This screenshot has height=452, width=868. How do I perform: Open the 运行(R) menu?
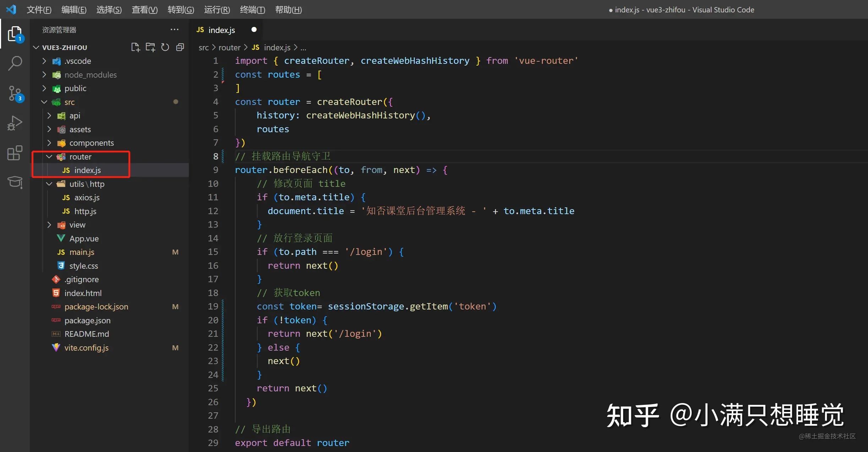[217, 10]
